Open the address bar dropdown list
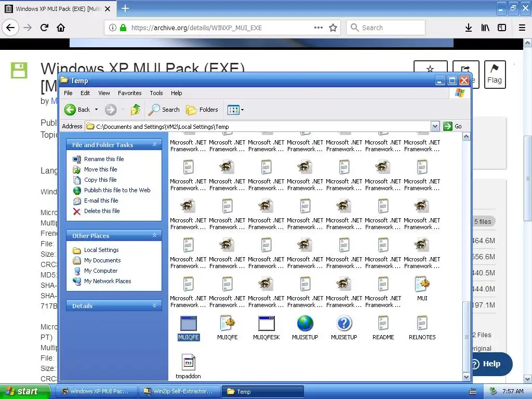The image size is (532, 399). pyautogui.click(x=435, y=126)
